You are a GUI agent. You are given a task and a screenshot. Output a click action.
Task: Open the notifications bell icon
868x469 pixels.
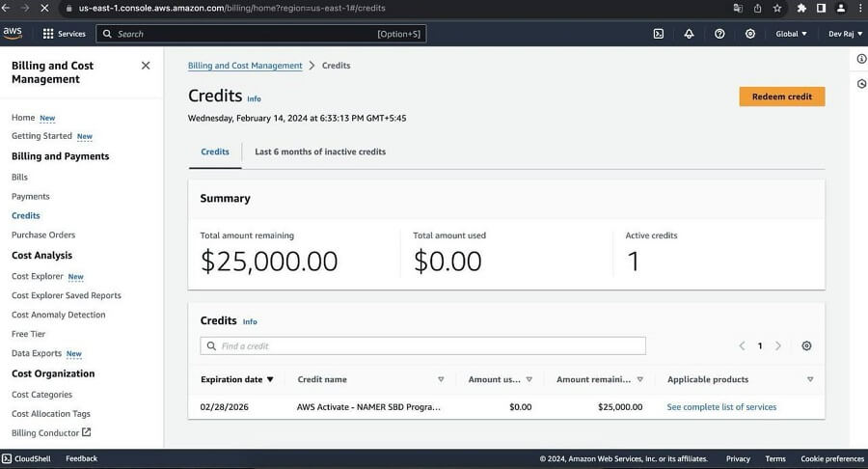click(689, 34)
